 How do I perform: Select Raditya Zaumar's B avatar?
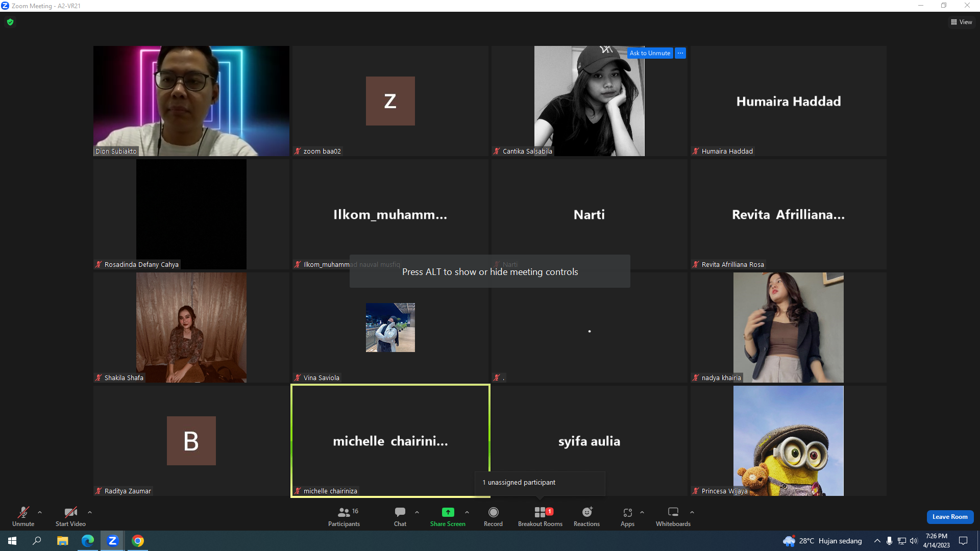[x=191, y=441]
